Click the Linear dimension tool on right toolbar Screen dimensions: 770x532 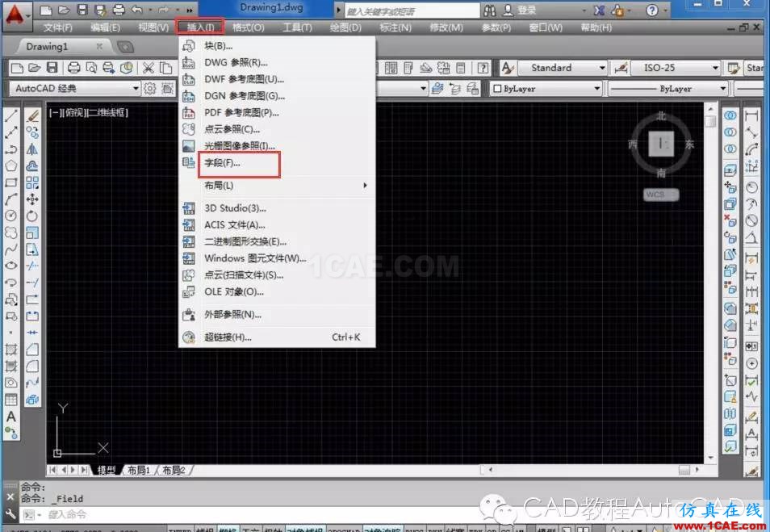[751, 116]
